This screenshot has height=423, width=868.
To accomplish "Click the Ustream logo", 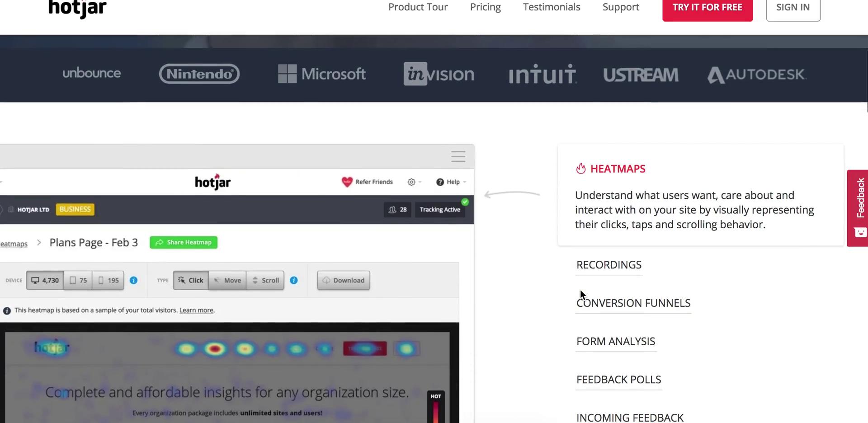I will [641, 75].
